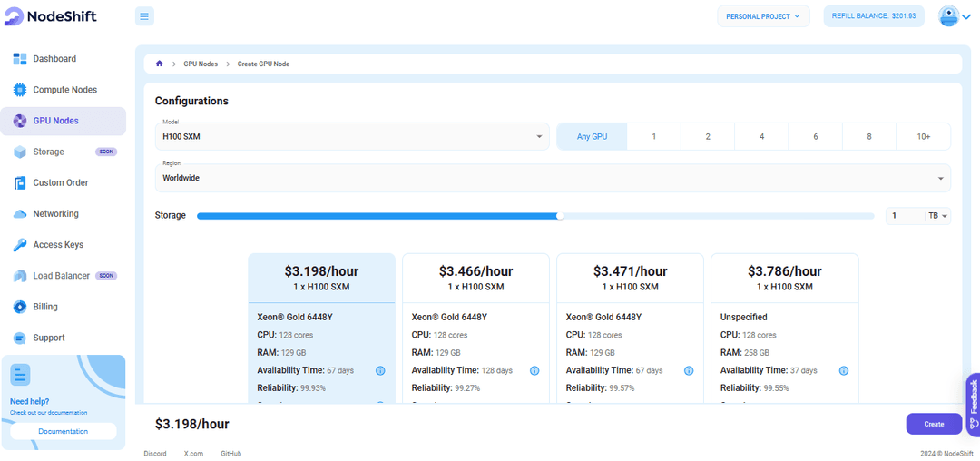Open the TB storage unit dropdown

click(x=938, y=215)
